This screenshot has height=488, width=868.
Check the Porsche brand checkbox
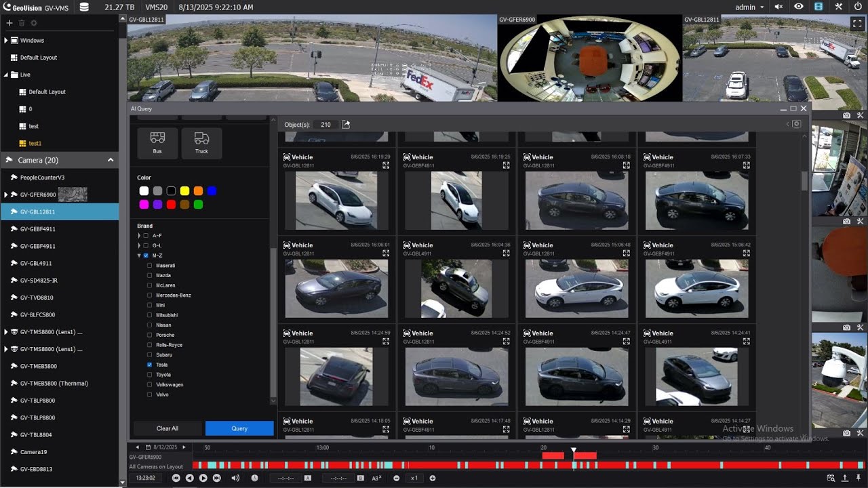pyautogui.click(x=149, y=335)
